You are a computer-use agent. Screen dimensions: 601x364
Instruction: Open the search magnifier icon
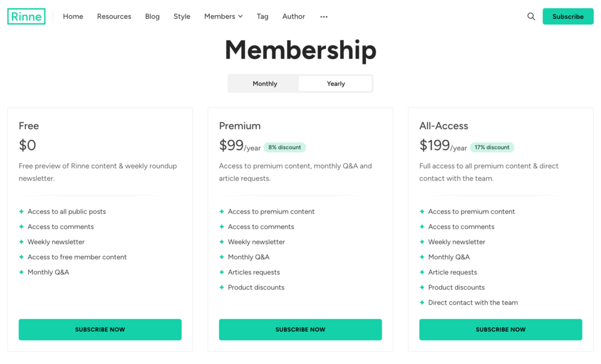[531, 17]
